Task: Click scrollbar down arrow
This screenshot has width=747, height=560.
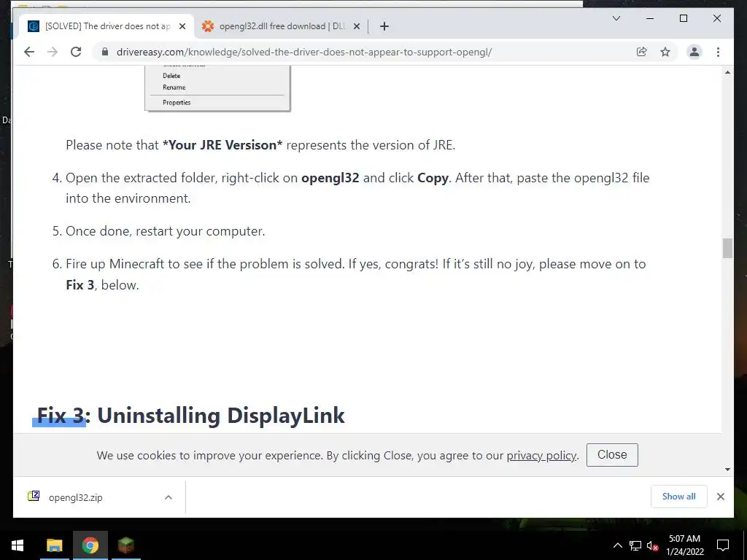Action: coord(727,470)
